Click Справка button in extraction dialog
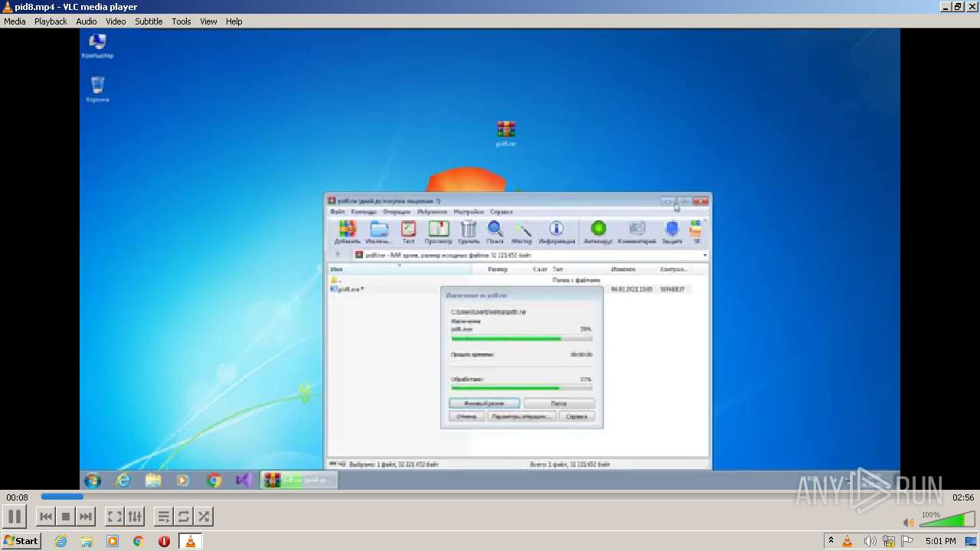This screenshot has height=551, width=980. click(577, 416)
